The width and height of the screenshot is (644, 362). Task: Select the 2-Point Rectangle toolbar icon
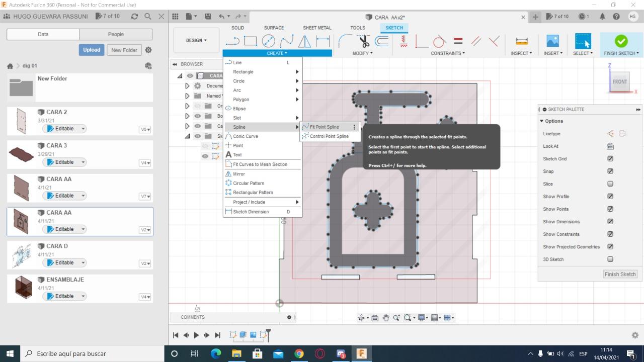pyautogui.click(x=250, y=41)
